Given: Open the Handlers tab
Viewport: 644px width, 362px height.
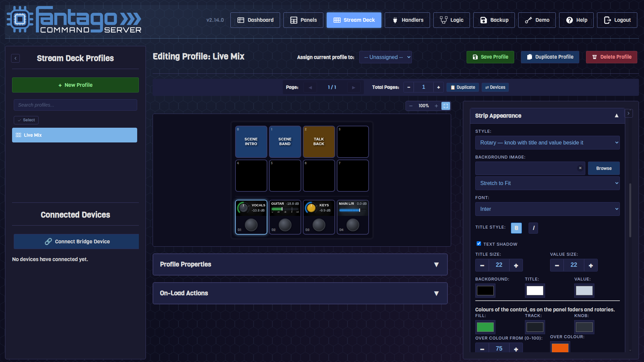Looking at the screenshot, I should (x=407, y=20).
